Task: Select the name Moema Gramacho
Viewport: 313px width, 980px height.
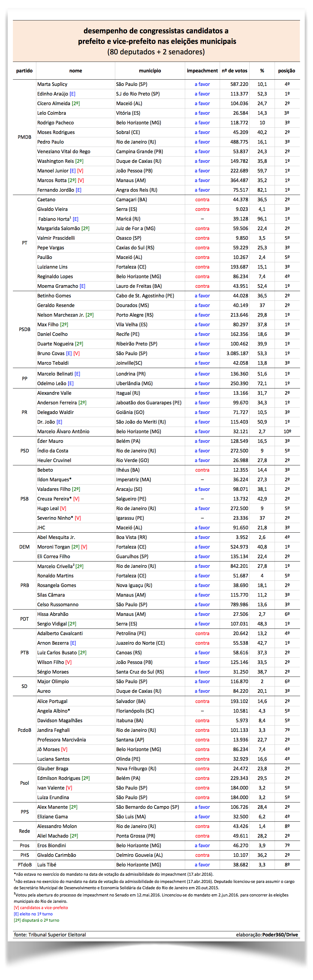Action: pyautogui.click(x=58, y=286)
